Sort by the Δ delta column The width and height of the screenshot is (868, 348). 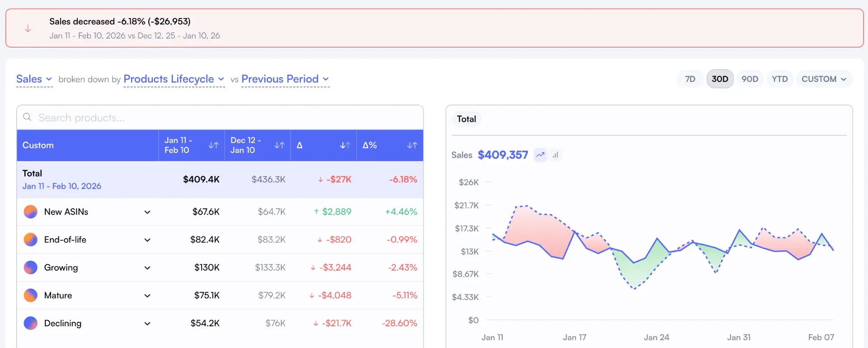(345, 145)
